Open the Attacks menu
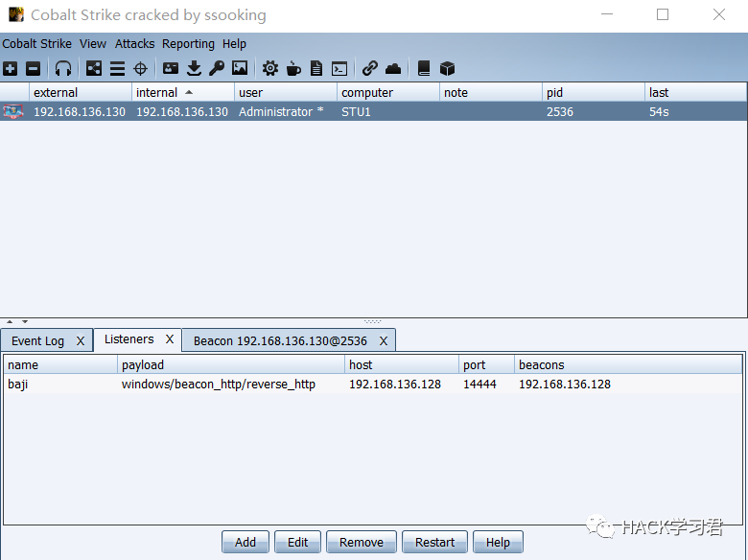The image size is (748, 560). (x=134, y=44)
